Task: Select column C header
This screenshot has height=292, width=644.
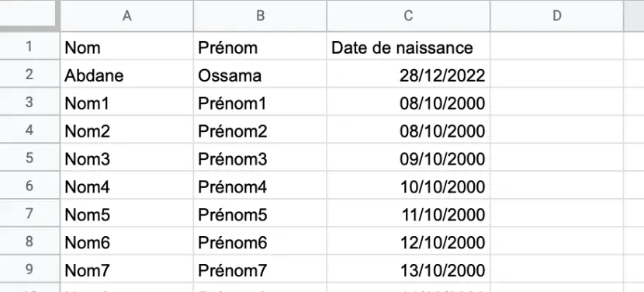Action: click(408, 16)
